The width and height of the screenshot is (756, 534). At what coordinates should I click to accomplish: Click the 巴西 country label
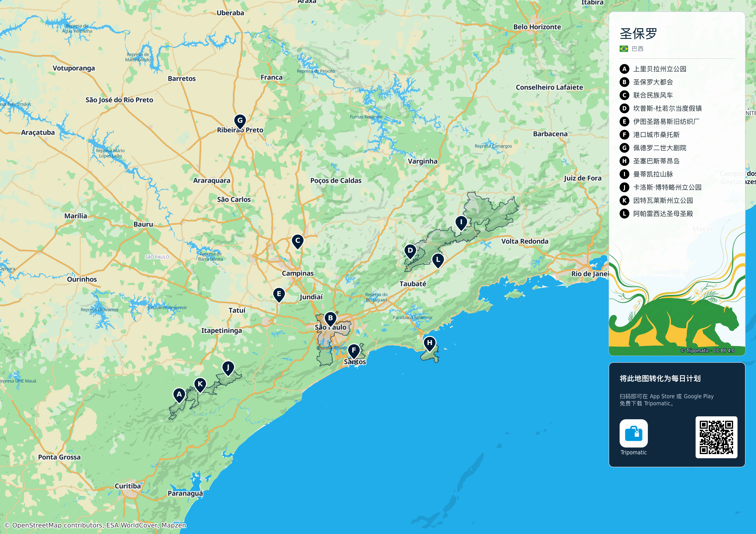pyautogui.click(x=637, y=49)
